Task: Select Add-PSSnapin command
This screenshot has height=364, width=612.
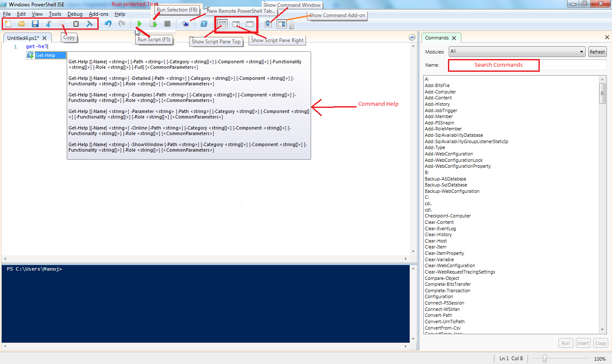Action: point(439,123)
